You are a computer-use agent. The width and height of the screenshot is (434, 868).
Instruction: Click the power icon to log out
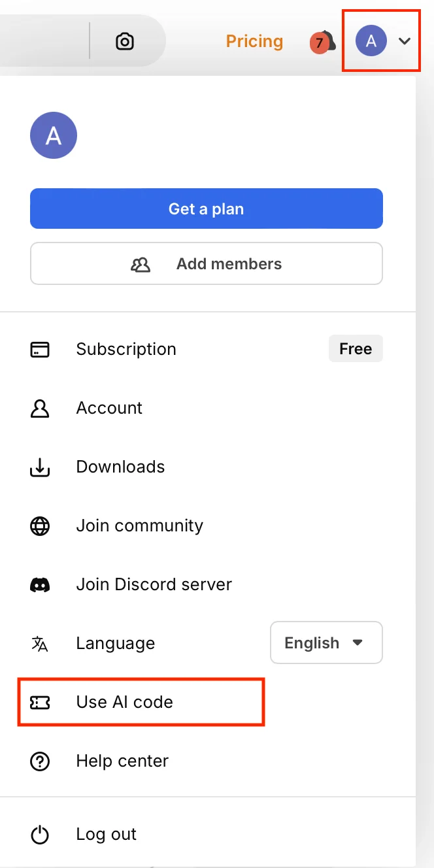[x=40, y=835]
